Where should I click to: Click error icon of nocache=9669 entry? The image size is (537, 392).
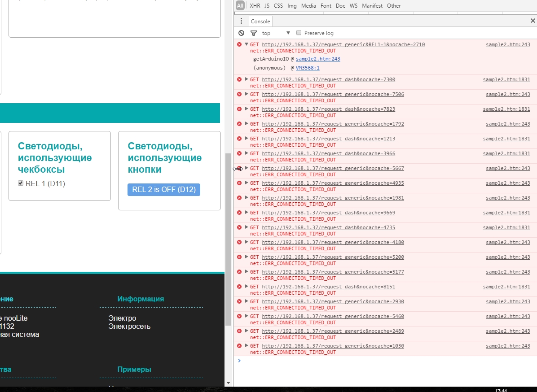point(239,213)
